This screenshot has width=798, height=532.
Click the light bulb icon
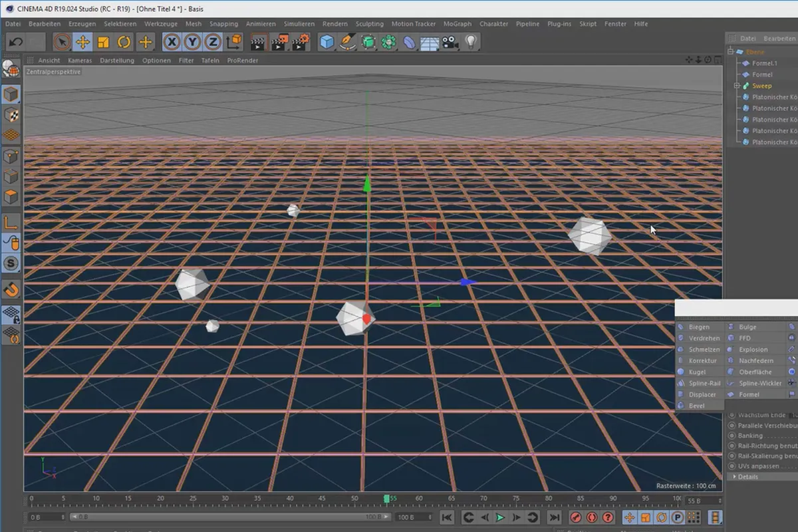(471, 42)
